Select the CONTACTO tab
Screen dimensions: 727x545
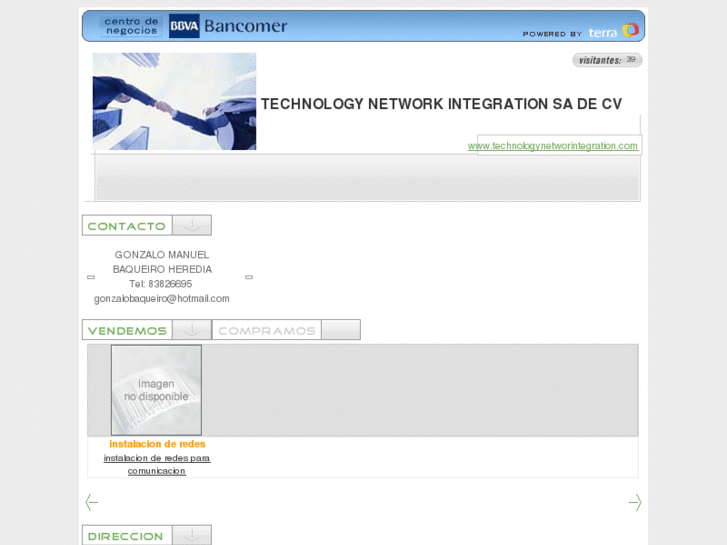pos(127,225)
